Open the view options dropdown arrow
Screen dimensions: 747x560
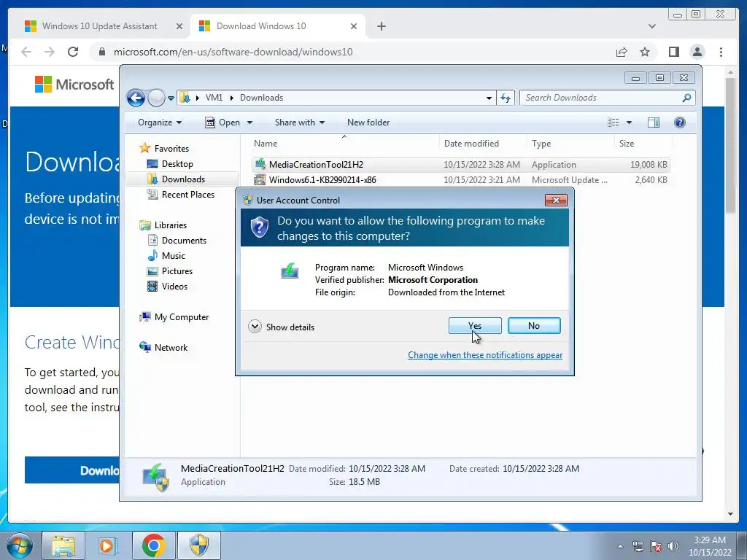pos(629,122)
